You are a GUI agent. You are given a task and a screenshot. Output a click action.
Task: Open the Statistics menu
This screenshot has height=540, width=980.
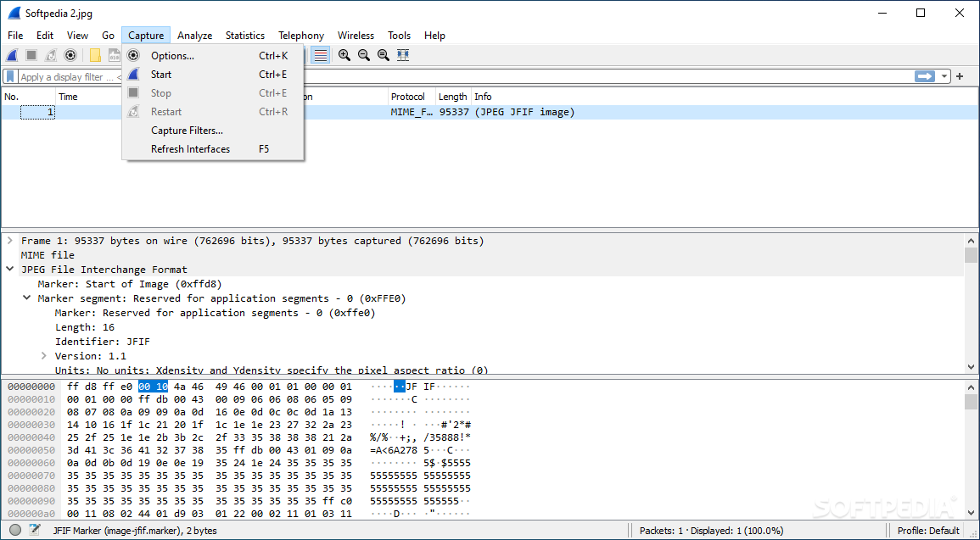pos(245,36)
